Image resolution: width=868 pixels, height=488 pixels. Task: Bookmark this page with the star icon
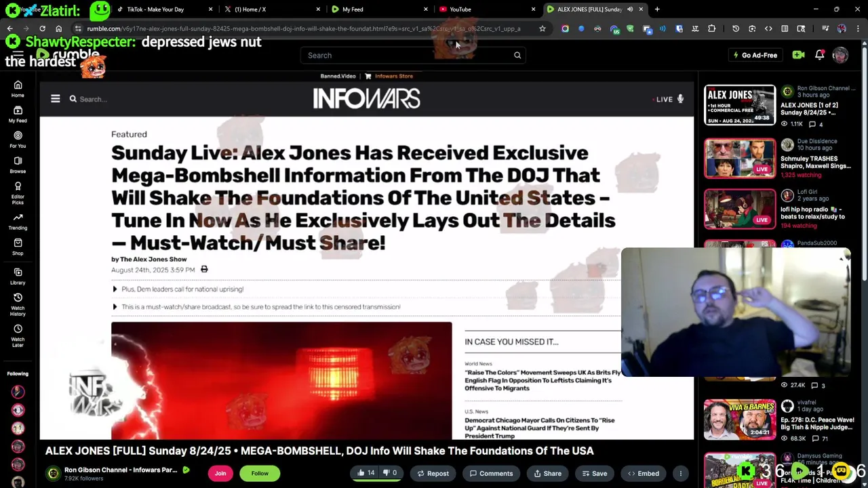[542, 28]
